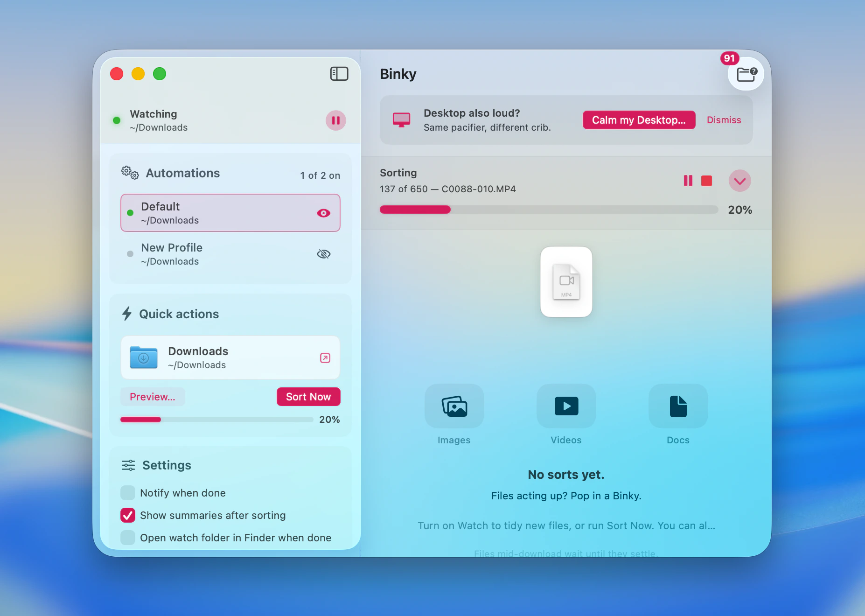Screen dimensions: 865x616
Task: Click the Downloads folder icon
Action: click(x=143, y=357)
